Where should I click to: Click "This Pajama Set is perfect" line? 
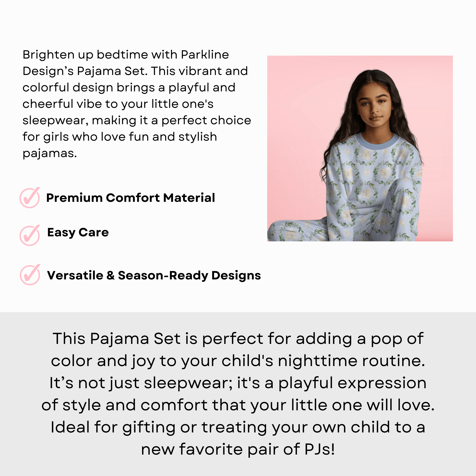tap(238, 339)
